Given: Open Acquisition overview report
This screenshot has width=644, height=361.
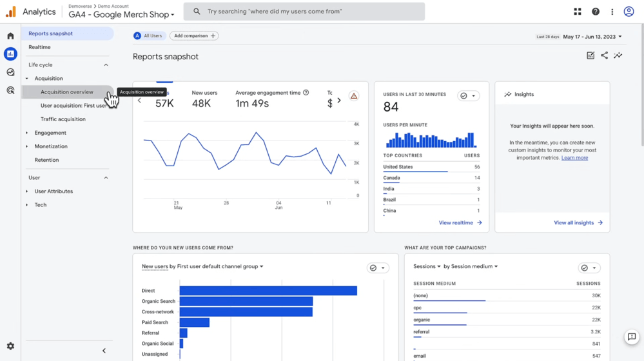Looking at the screenshot, I should coord(68,92).
